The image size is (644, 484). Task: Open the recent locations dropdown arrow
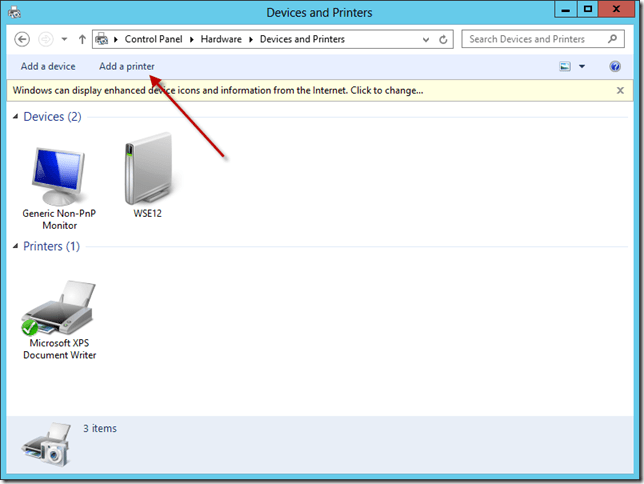(64, 39)
